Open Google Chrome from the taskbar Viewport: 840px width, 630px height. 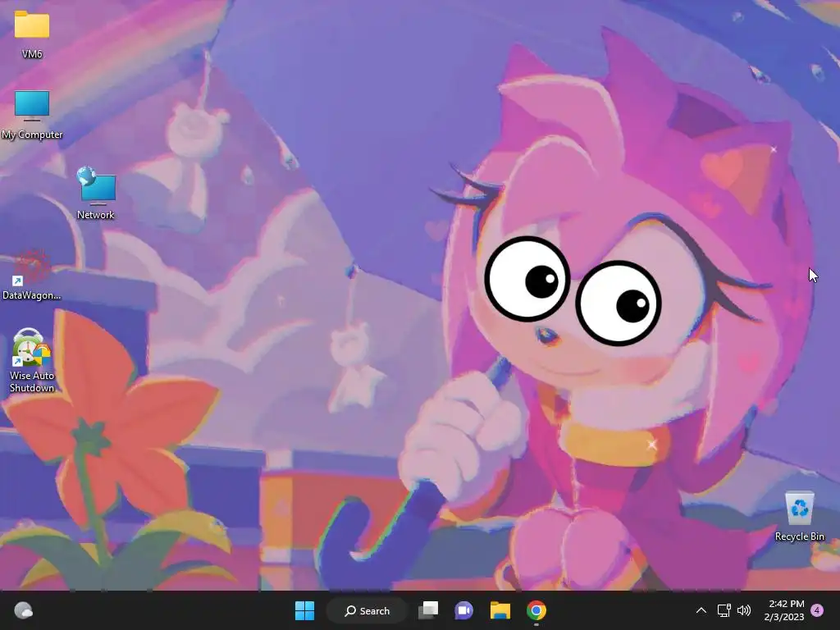point(536,610)
